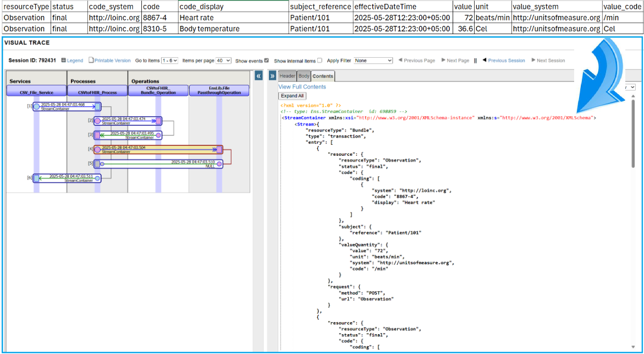Open the Items per page dropdown
644x354 pixels.
click(223, 61)
